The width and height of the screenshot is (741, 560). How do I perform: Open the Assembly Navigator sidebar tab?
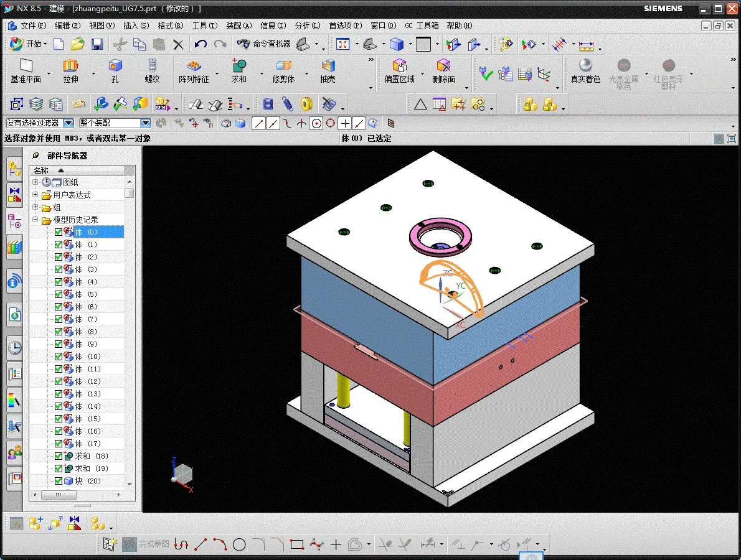coord(15,169)
